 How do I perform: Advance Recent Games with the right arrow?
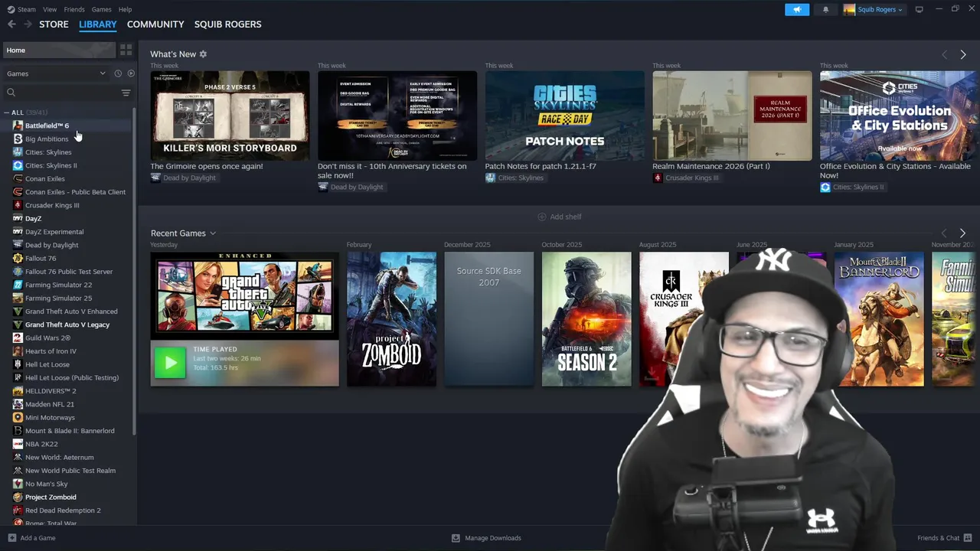[962, 233]
